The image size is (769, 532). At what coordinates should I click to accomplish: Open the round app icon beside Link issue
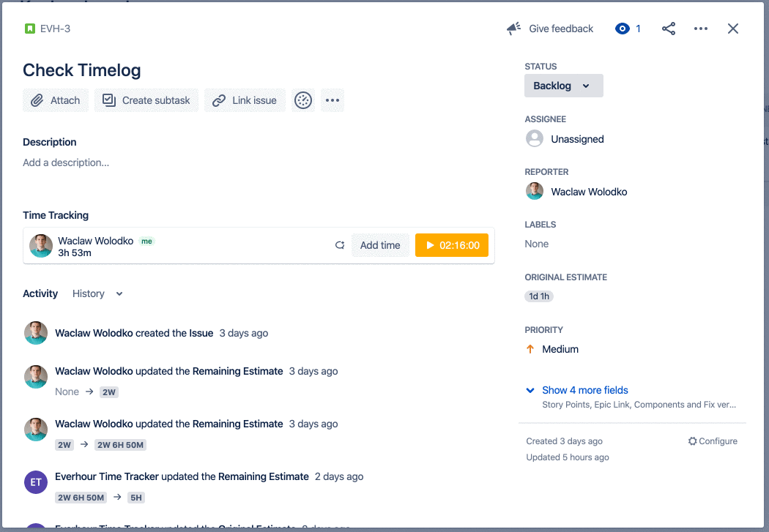(303, 100)
